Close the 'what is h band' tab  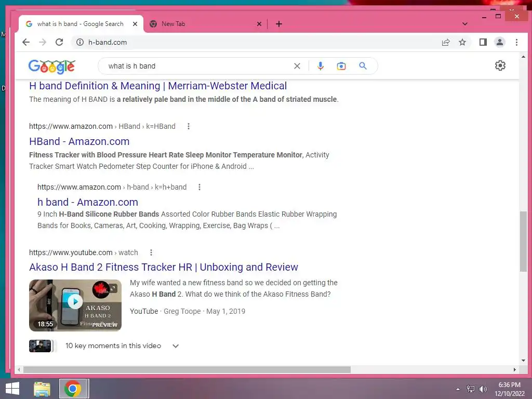(x=135, y=24)
